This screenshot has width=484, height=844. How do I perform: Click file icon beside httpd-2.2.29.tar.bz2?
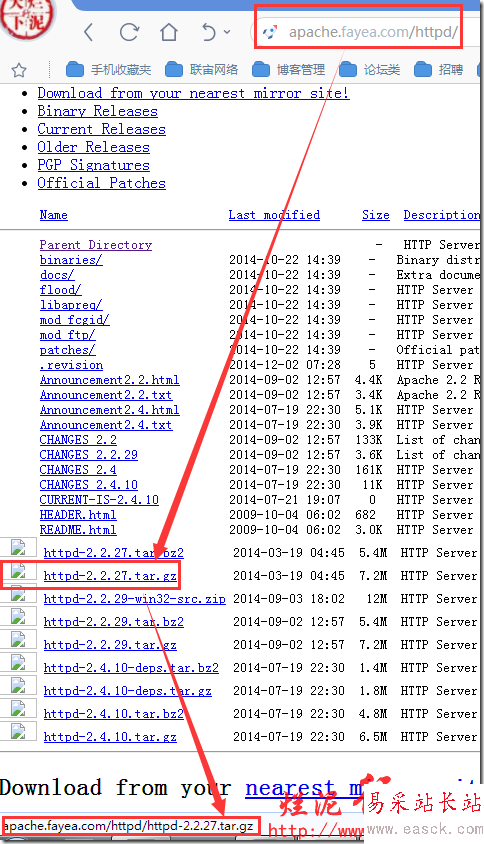click(18, 616)
